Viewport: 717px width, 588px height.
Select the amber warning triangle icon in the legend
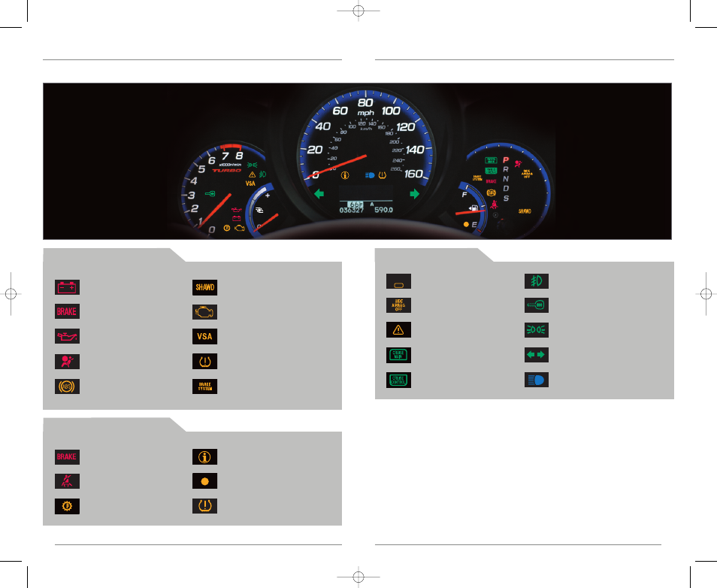tap(399, 330)
